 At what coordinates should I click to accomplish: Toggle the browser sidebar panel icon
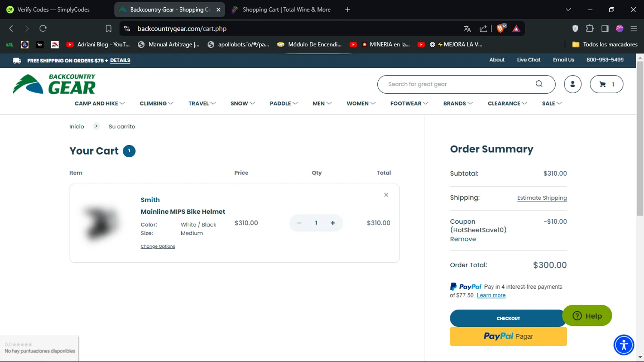[x=605, y=29]
